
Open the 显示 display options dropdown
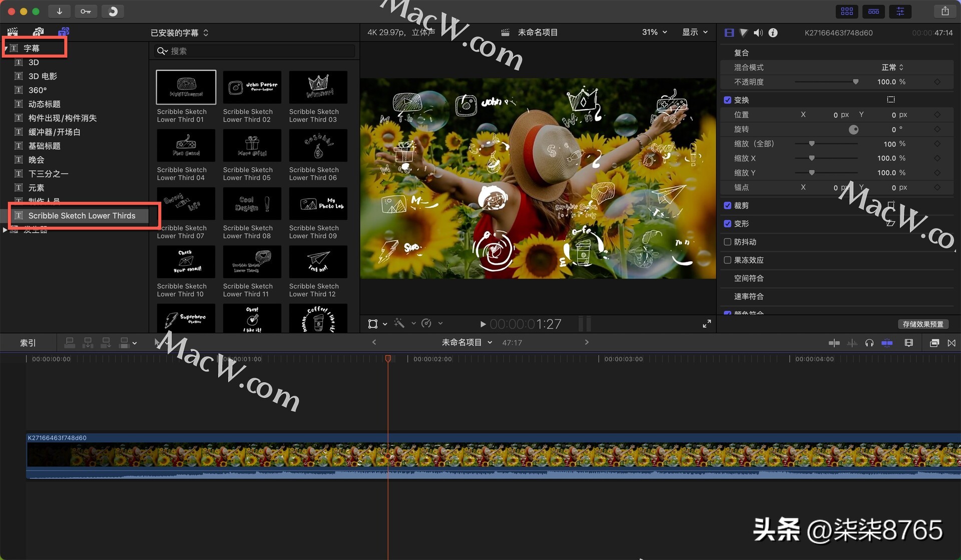[695, 32]
